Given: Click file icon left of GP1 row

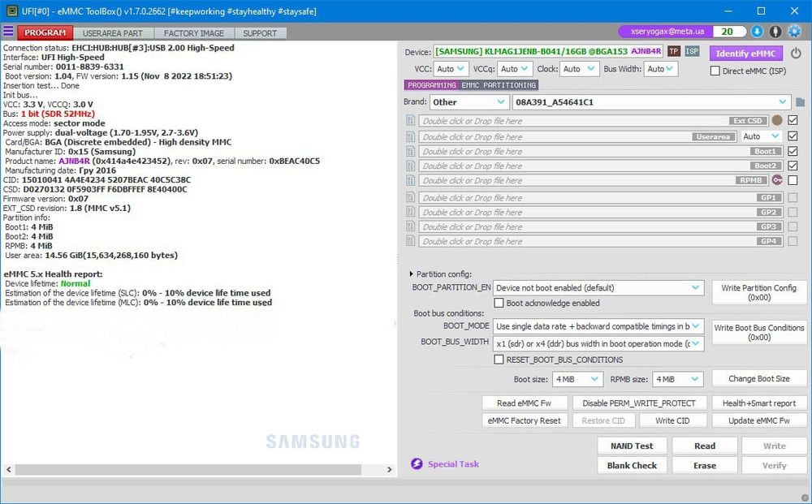Looking at the screenshot, I should coord(411,198).
